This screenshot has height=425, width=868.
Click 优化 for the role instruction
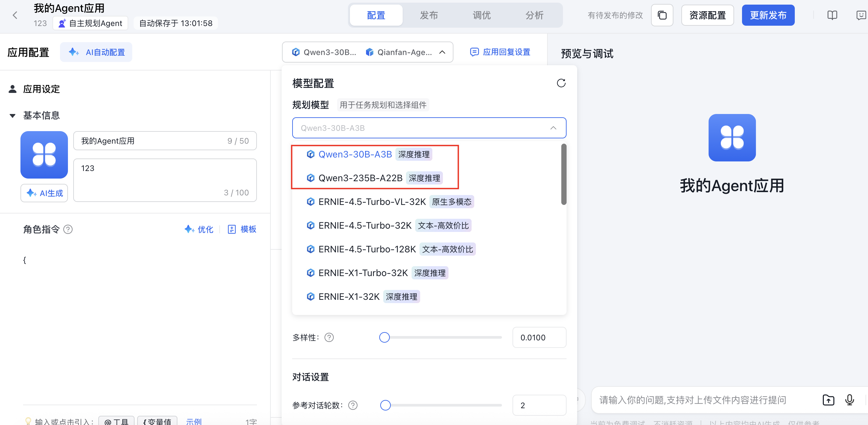point(199,229)
